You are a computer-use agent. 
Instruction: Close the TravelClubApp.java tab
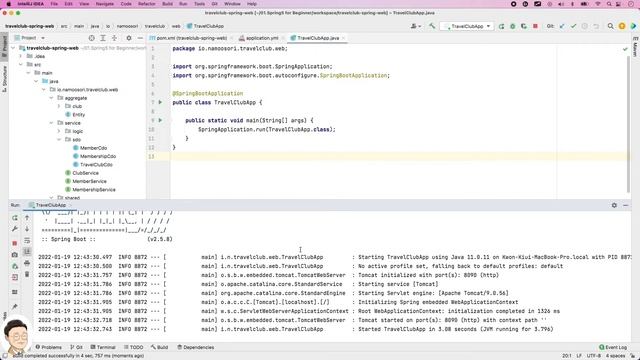click(x=344, y=38)
